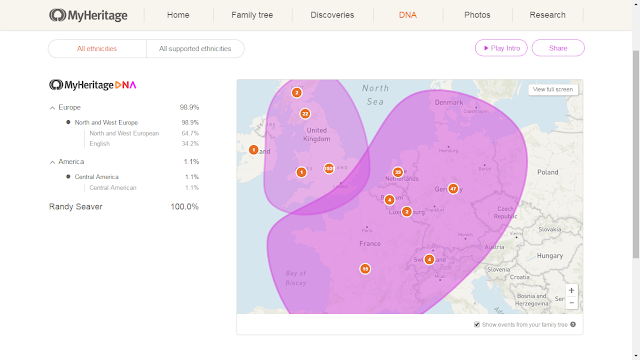Go to the Discoveries menu

point(332,15)
